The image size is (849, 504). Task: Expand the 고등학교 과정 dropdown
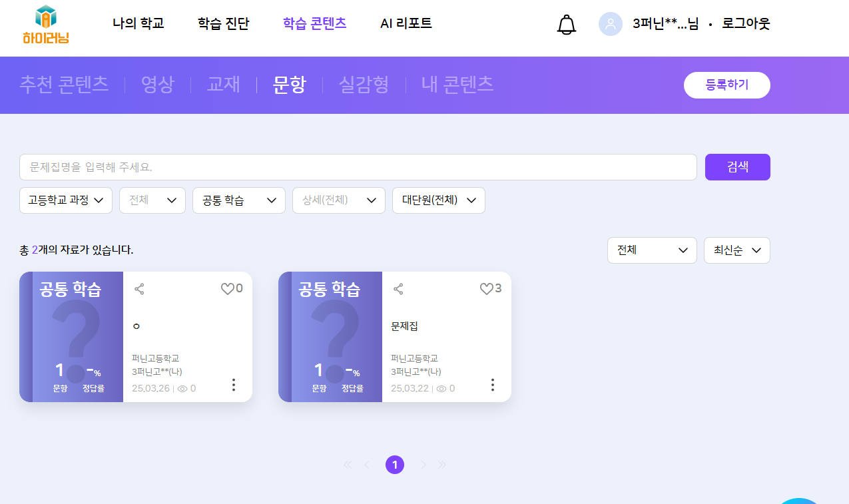(65, 200)
